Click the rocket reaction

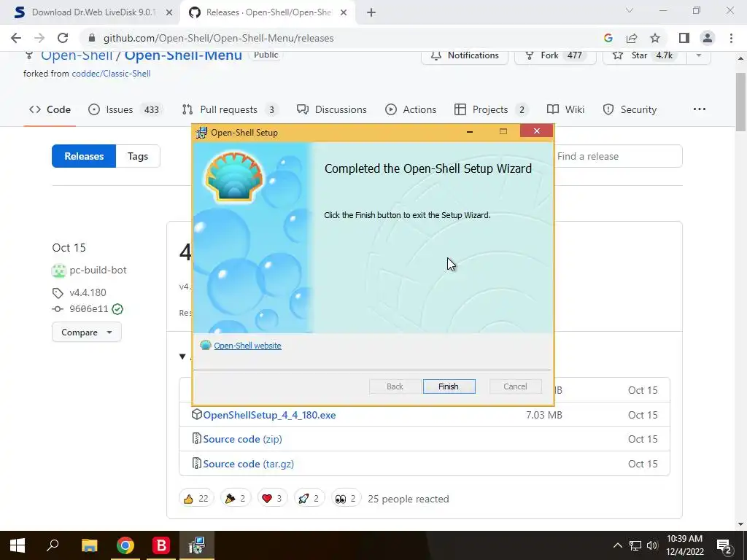click(309, 499)
